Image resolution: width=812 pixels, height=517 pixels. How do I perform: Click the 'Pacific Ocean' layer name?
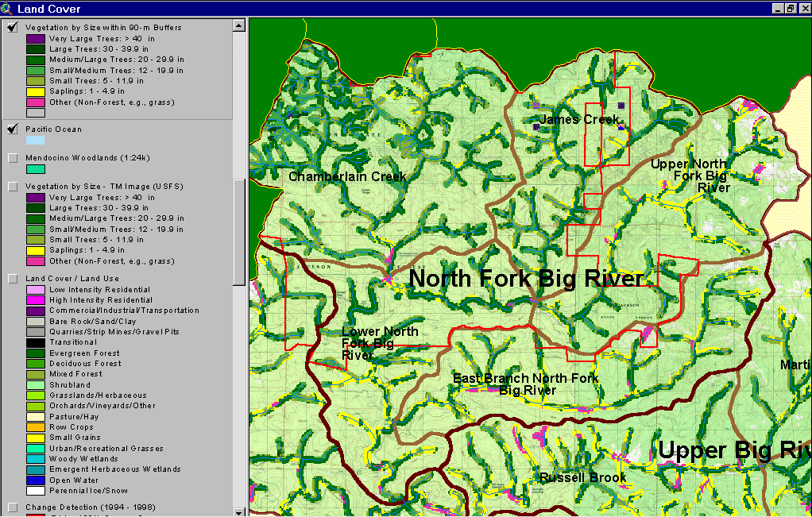(x=53, y=129)
